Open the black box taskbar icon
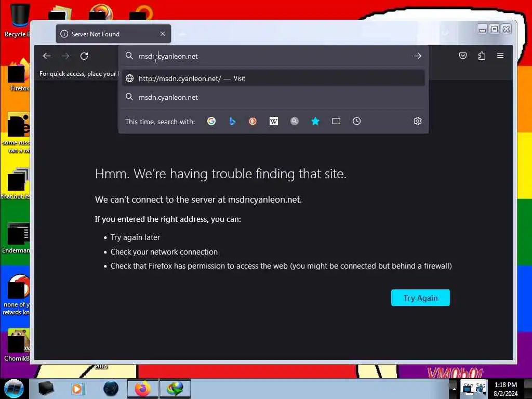The height and width of the screenshot is (399, 532). [46, 389]
